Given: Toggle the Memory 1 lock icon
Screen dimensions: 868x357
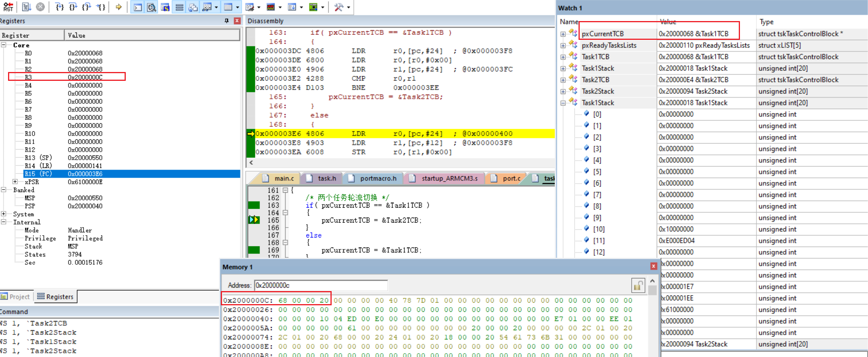Looking at the screenshot, I should [x=638, y=285].
